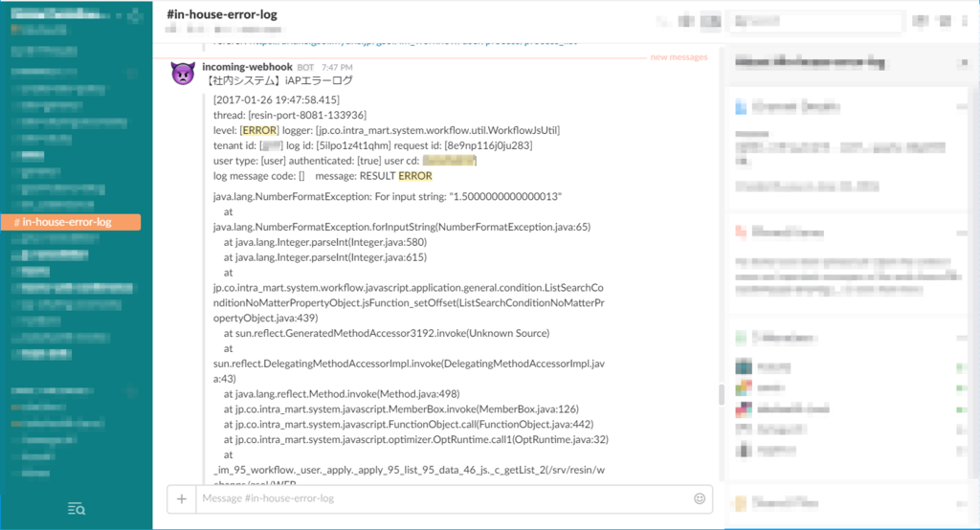The image size is (980, 530).
Task: Click the #in-house-error-log channel title
Action: pyautogui.click(x=222, y=13)
